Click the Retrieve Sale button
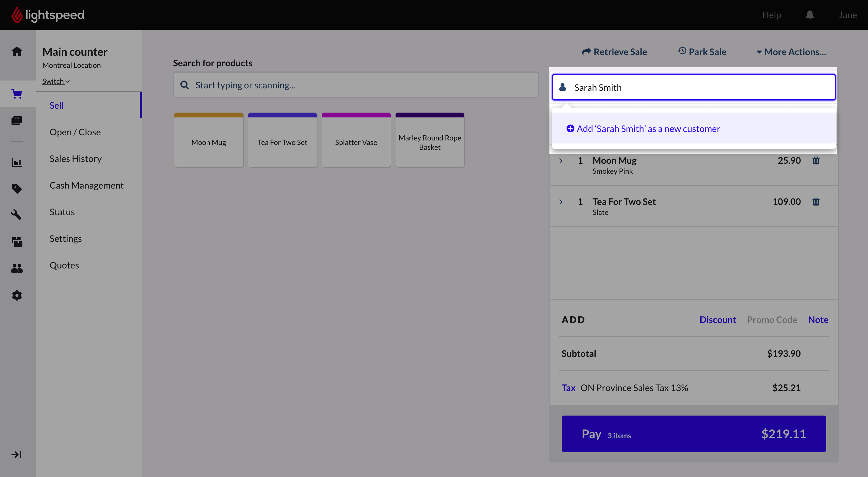 click(614, 51)
